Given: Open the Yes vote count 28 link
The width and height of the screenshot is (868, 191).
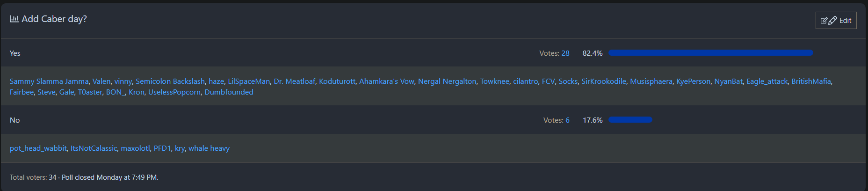Looking at the screenshot, I should [x=565, y=53].
